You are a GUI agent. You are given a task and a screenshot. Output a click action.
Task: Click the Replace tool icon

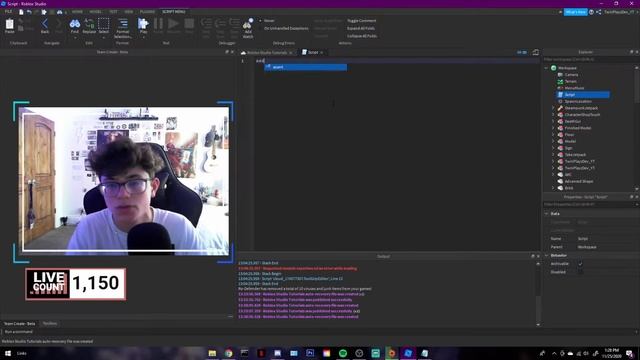[89, 24]
